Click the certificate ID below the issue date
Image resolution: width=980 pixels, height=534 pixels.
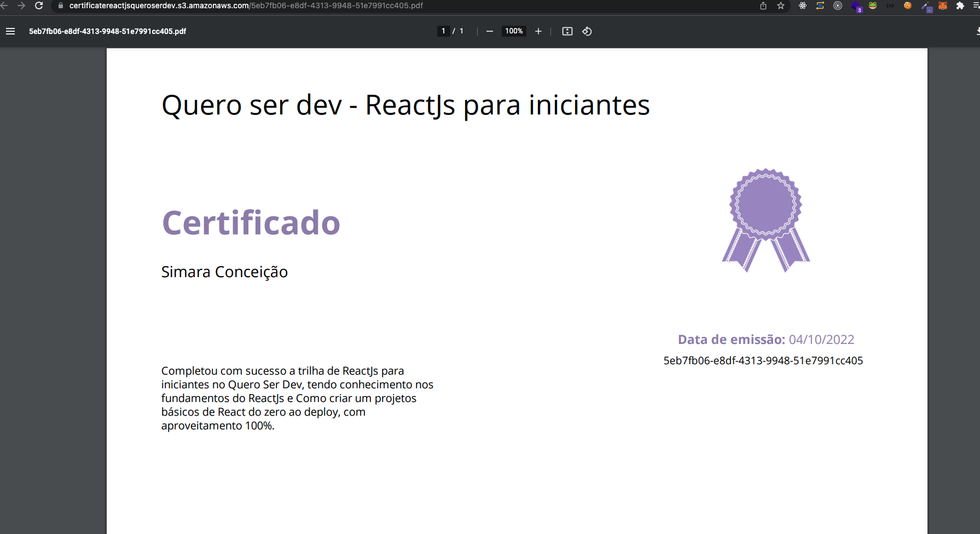(x=763, y=360)
